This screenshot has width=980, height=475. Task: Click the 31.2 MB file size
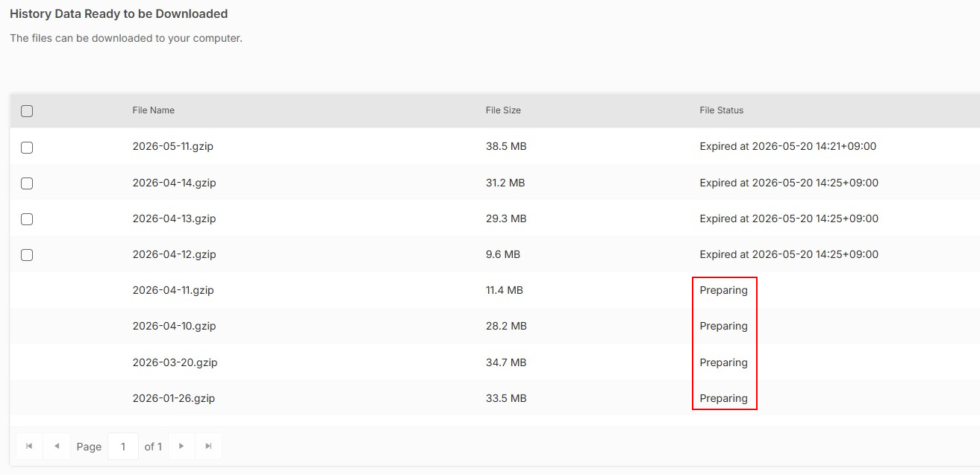[x=505, y=183]
